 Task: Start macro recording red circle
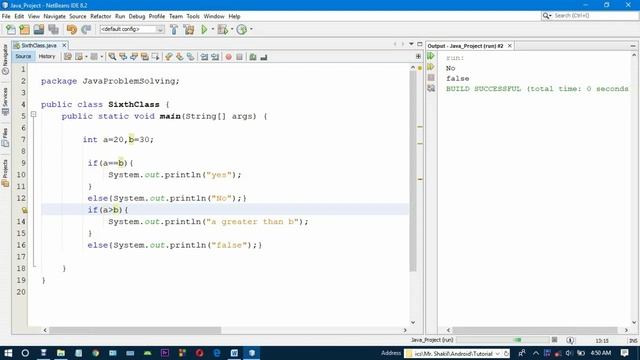point(229,57)
